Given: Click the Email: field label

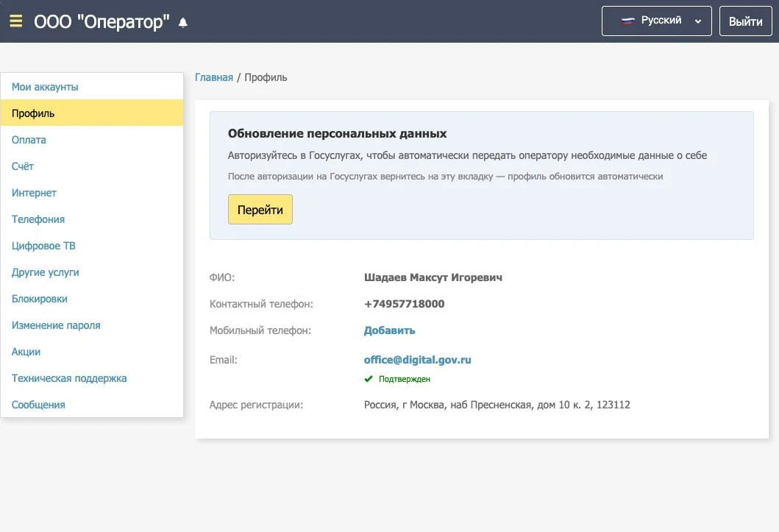Looking at the screenshot, I should (223, 360).
